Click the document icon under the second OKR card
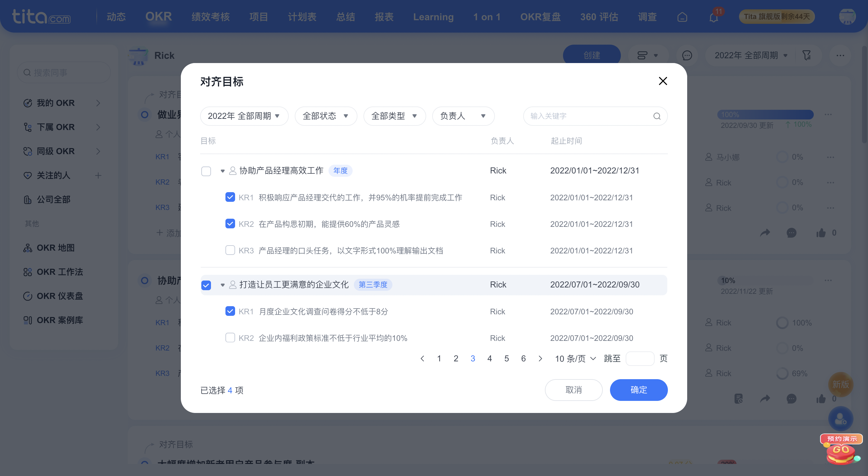 (738, 399)
